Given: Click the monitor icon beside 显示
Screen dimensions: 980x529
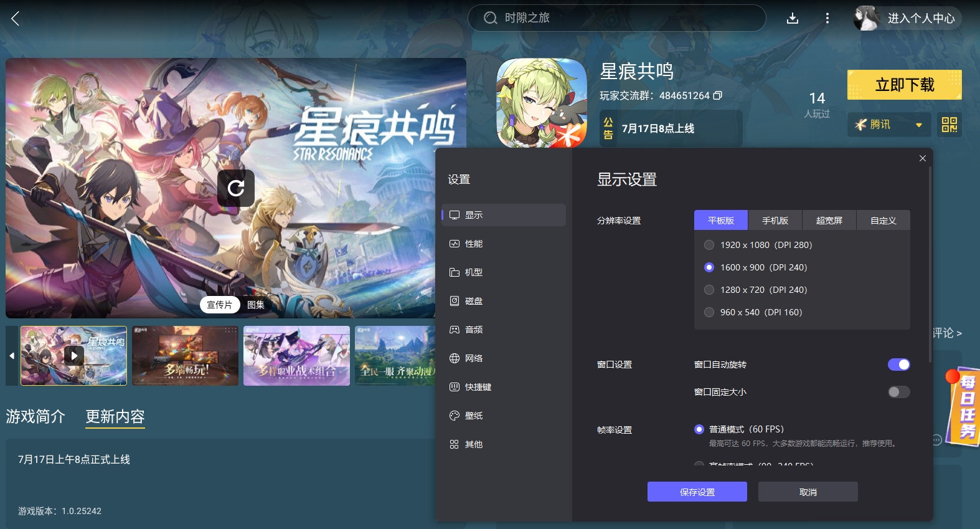Looking at the screenshot, I should pos(455,215).
